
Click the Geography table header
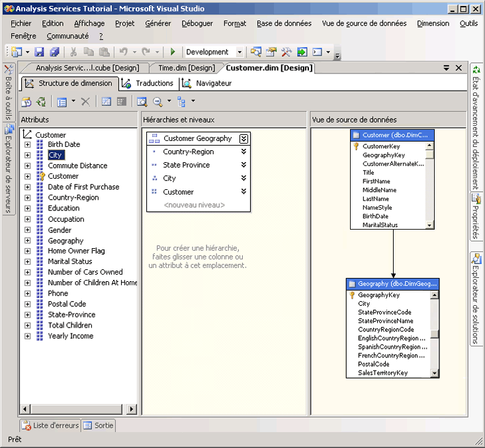pyautogui.click(x=392, y=284)
